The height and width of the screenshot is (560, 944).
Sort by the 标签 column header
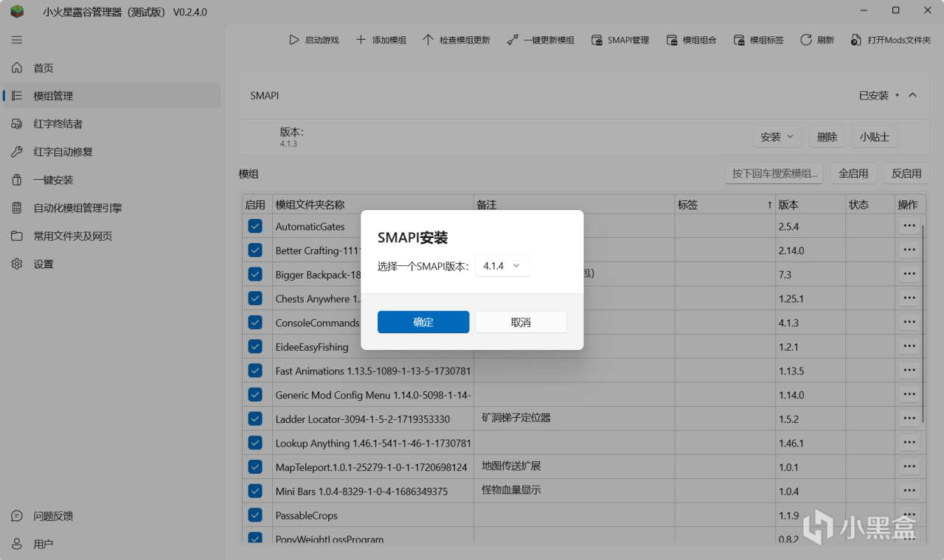(725, 204)
